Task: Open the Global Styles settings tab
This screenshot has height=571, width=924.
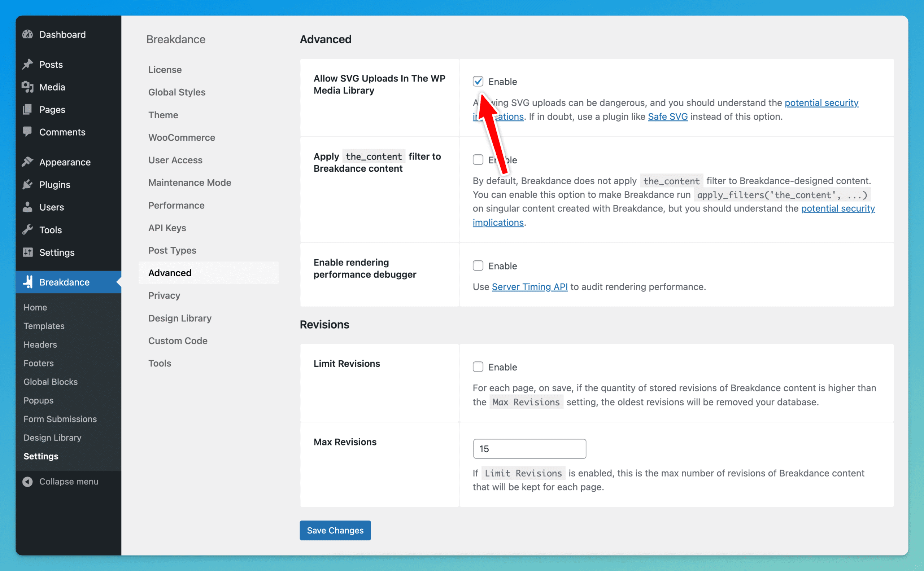Action: pos(176,92)
